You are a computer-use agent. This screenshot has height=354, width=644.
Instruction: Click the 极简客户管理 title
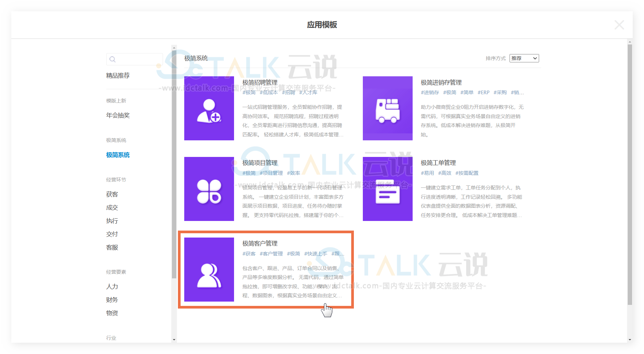(260, 244)
